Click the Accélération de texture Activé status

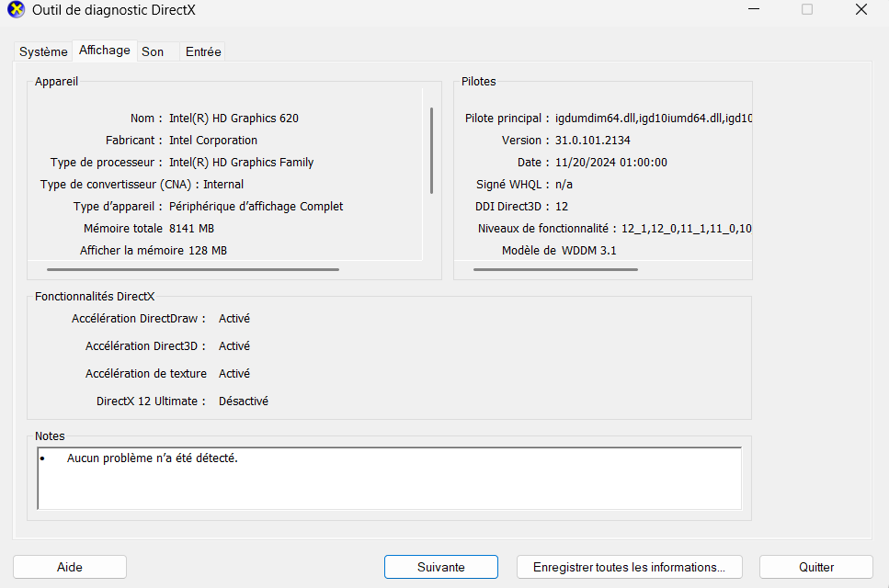pos(234,374)
